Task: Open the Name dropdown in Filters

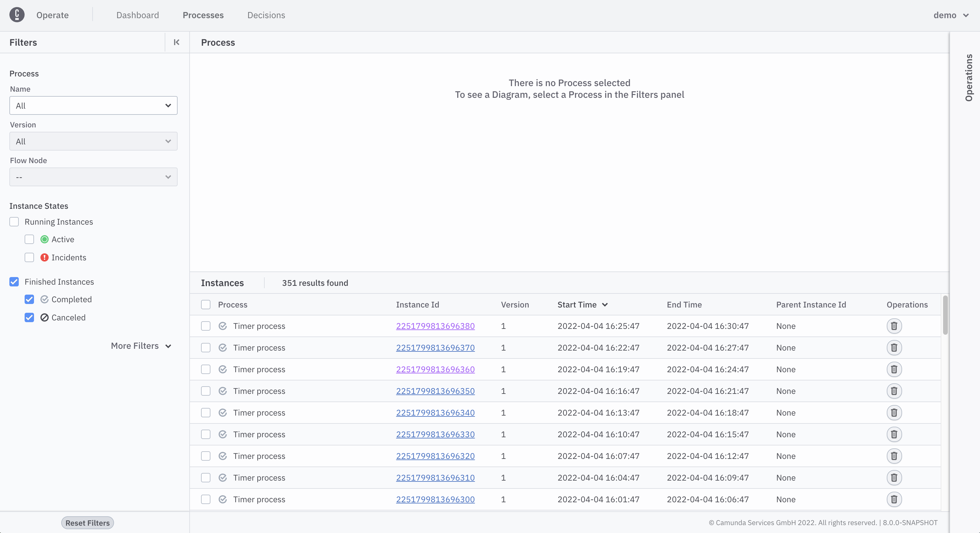Action: coord(93,105)
